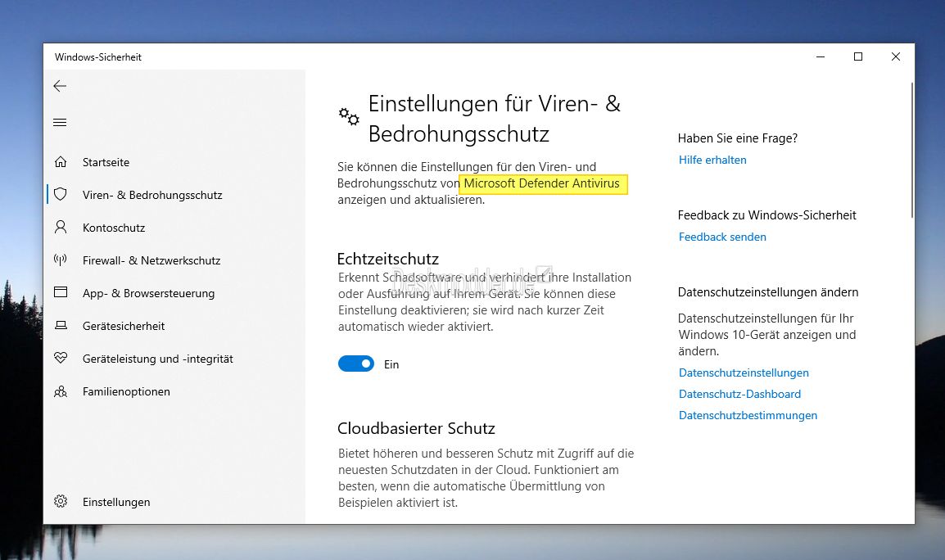Open the Datenschutzbestimmungen link
945x560 pixels.
tap(748, 415)
